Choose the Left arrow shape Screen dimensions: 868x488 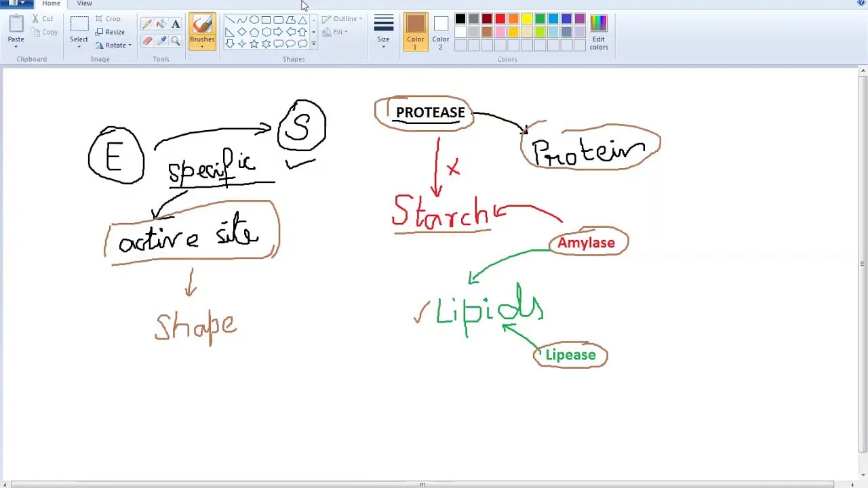291,32
